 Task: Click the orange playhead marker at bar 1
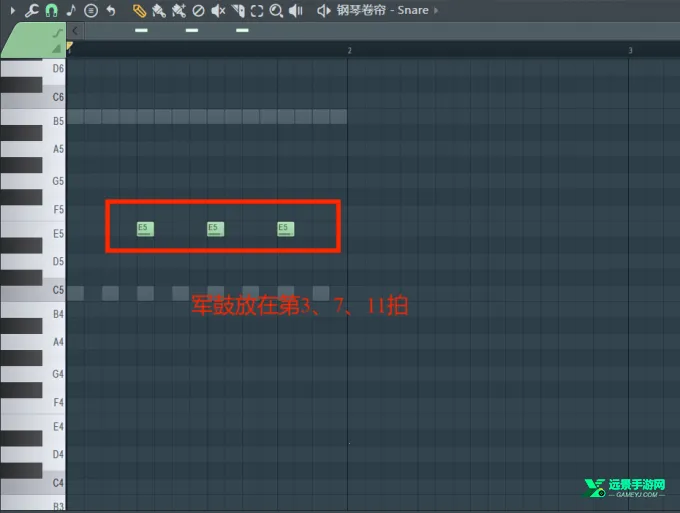(69, 46)
